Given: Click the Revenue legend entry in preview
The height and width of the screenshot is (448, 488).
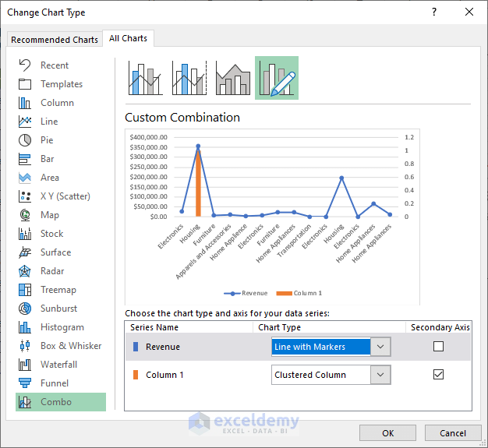Looking at the screenshot, I should pos(246,293).
